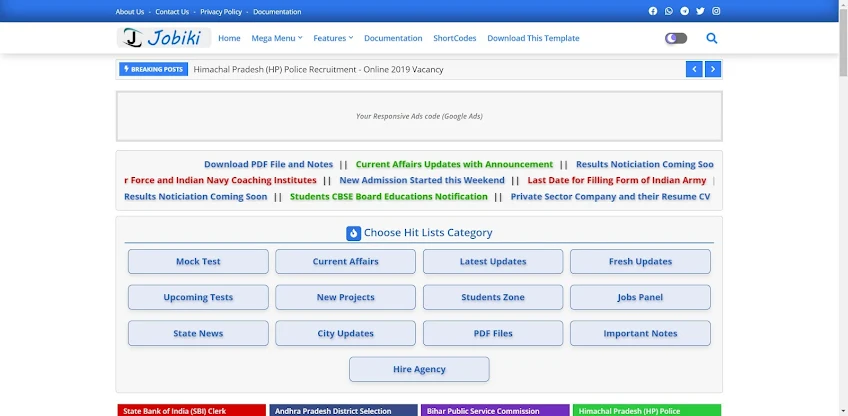Open Documentation in main navigation
The image size is (848, 416).
(x=393, y=38)
